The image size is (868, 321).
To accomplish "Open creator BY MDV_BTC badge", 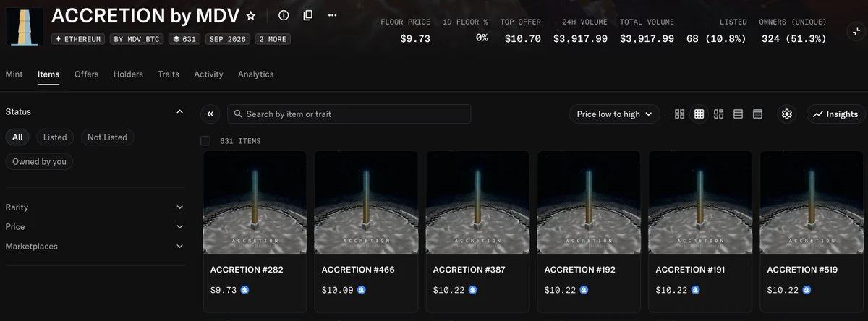I will 137,39.
